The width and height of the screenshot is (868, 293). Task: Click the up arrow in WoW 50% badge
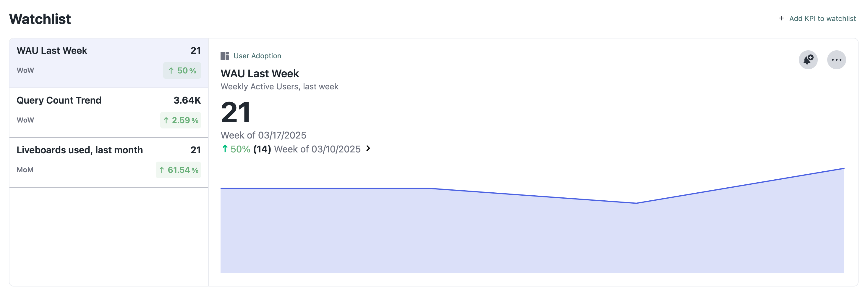coord(171,70)
